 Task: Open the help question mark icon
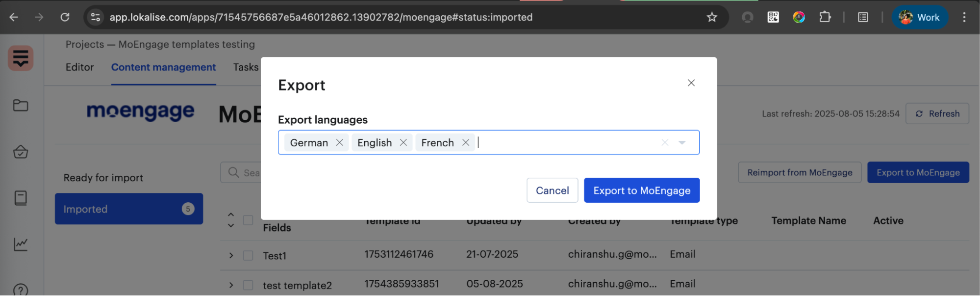[21, 290]
